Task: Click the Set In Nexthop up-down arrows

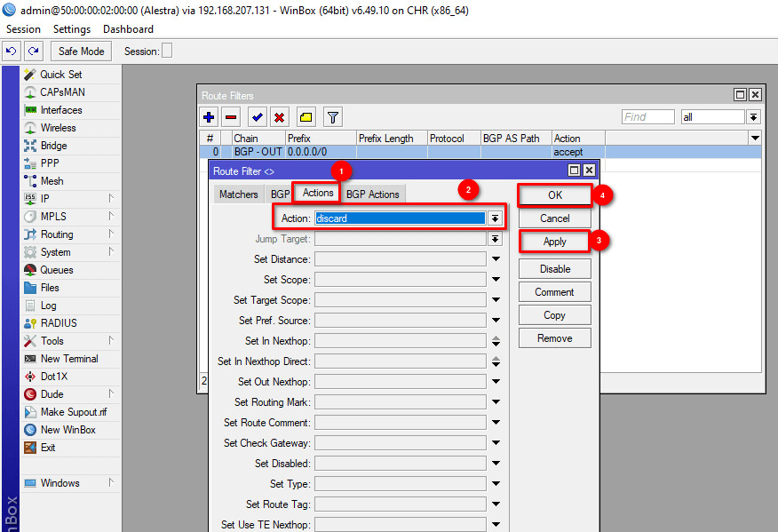Action: point(496,341)
